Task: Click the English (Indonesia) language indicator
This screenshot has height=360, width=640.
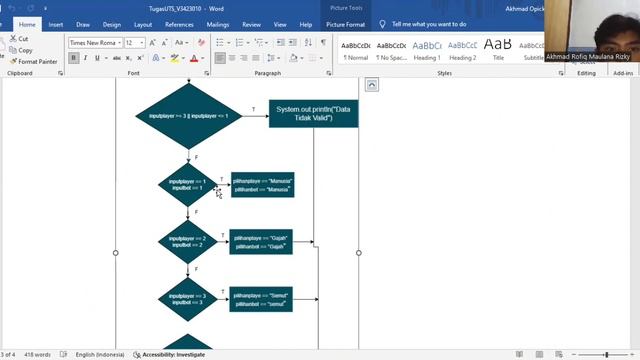Action: coord(100,355)
